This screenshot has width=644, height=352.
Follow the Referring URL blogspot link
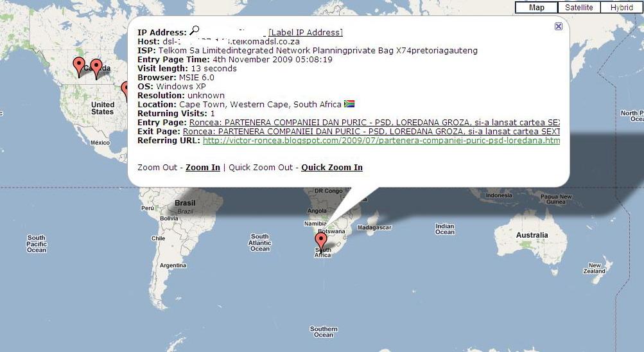[x=381, y=141]
